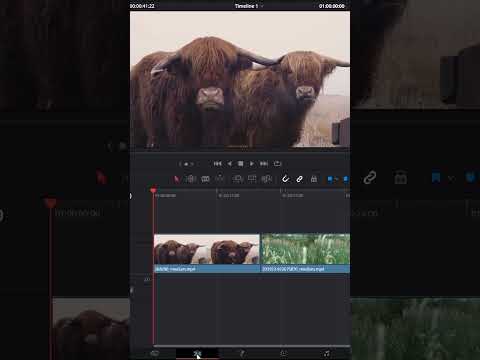Click the timeline horizontal scrollbar
Image resolution: width=480 pixels, height=360 pixels.
coord(252,346)
